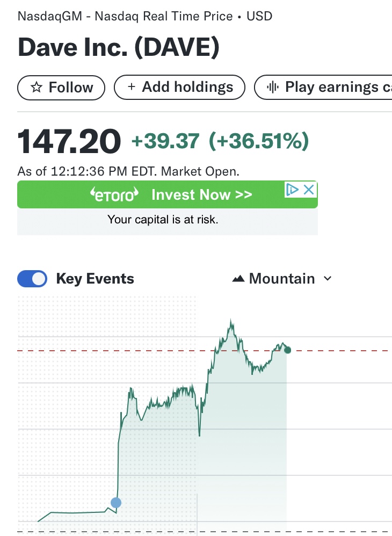Follow the Dave Inc. stock
The image size is (392, 536).
pyautogui.click(x=62, y=88)
